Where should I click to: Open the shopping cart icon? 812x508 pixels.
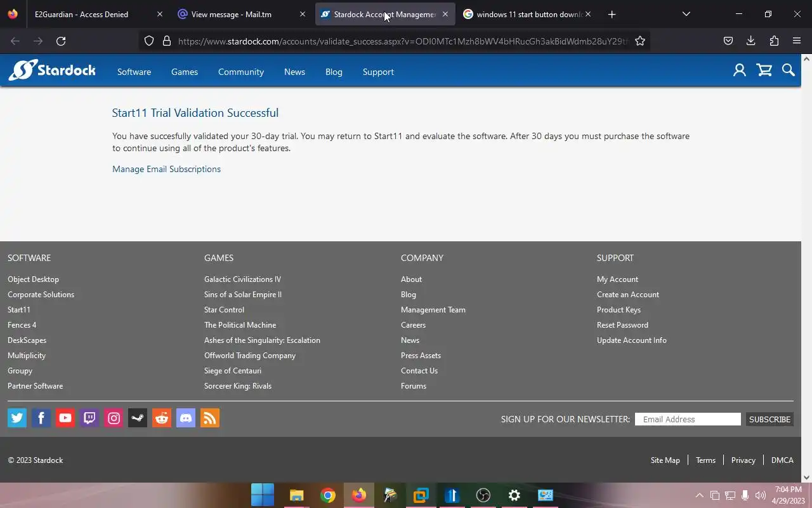click(764, 70)
